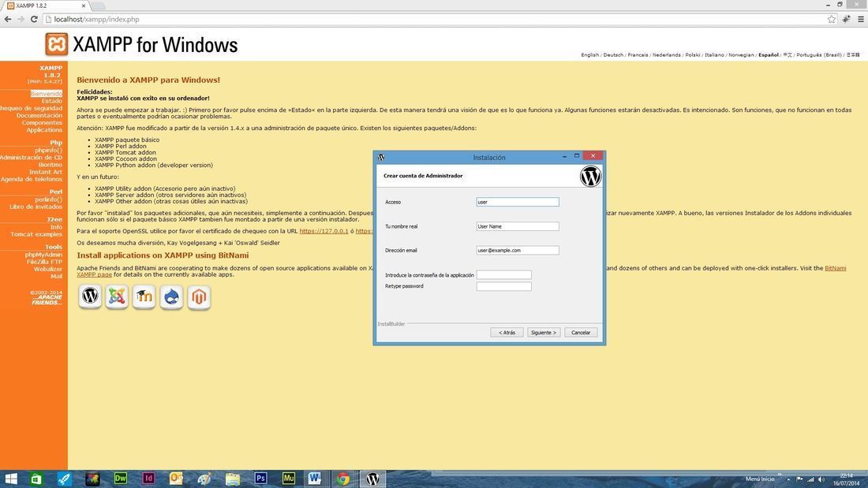Open phpinfo() in the sidebar
The width and height of the screenshot is (868, 488).
[49, 151]
